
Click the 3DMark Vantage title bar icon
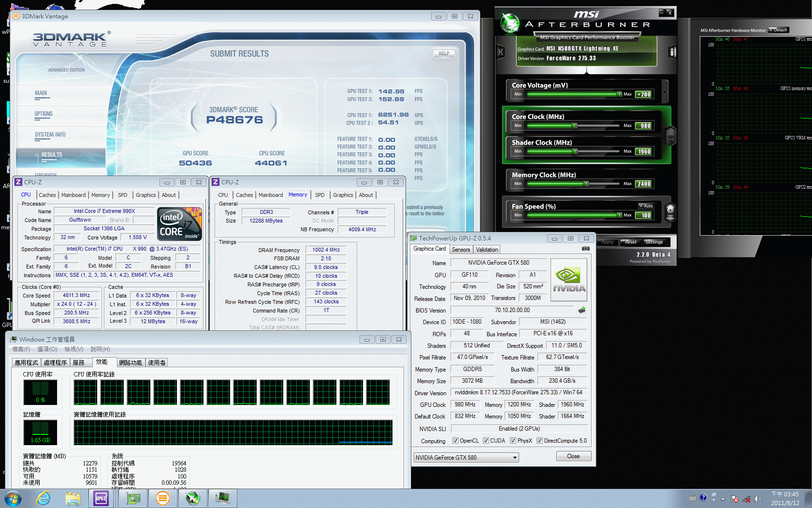tap(16, 16)
